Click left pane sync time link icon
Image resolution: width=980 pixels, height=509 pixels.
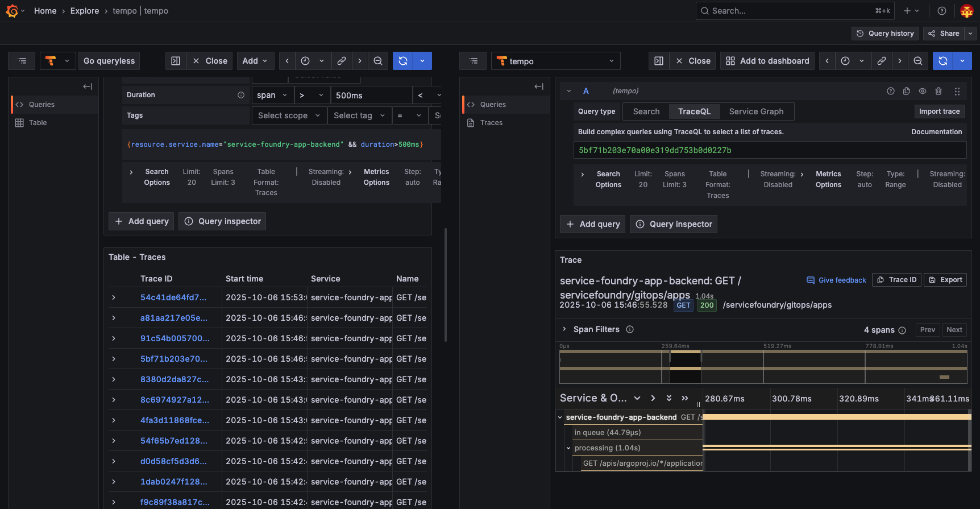tap(342, 61)
